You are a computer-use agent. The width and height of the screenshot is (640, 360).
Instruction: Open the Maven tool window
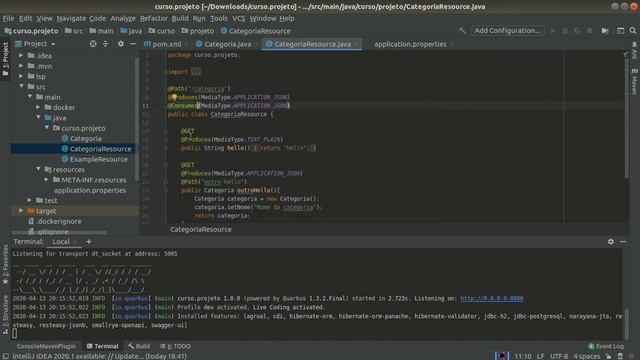point(634,82)
